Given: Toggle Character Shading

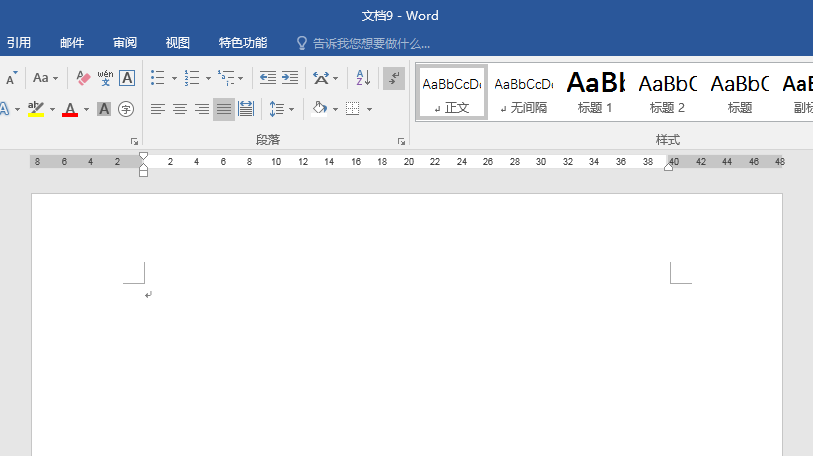Looking at the screenshot, I should 104,109.
